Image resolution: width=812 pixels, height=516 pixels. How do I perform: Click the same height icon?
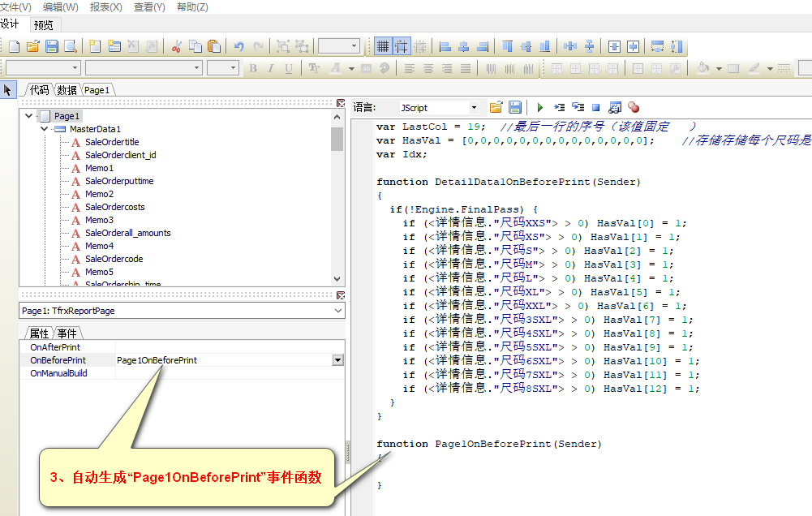[x=677, y=46]
